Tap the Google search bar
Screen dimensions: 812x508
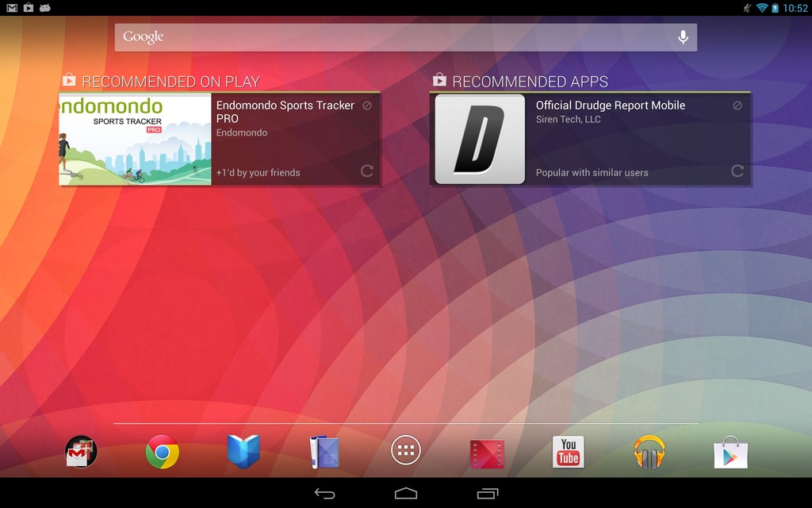coord(405,37)
